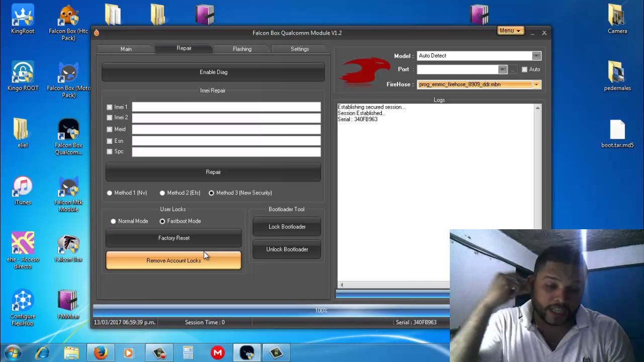Viewport: 644px width, 362px height.
Task: Click the date '13/03/2017 06:59:39 p.m.' in status bar
Action: click(124, 322)
